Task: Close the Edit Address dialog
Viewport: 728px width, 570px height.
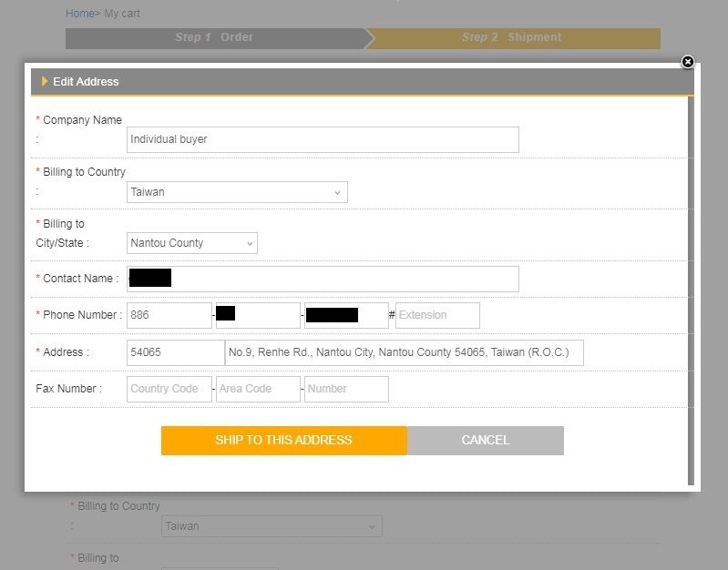Action: 688,62
